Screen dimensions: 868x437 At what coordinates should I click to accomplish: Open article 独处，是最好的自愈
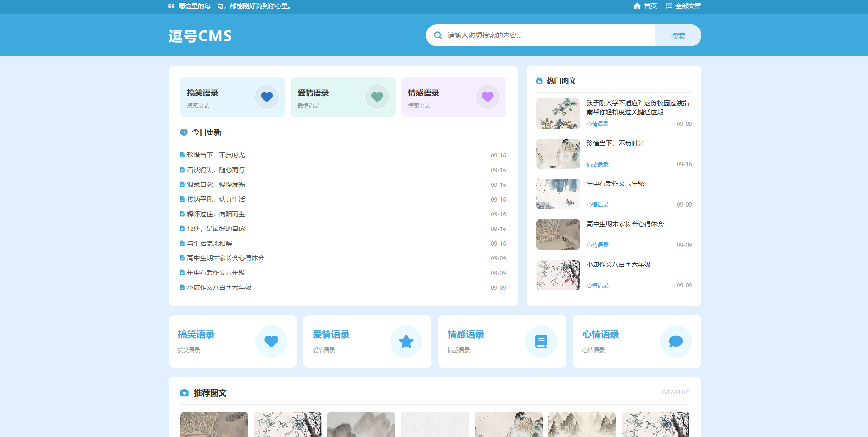pos(216,229)
